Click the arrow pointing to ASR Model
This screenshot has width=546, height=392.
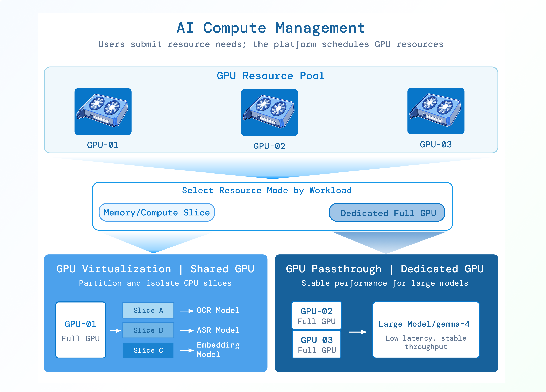(x=187, y=331)
